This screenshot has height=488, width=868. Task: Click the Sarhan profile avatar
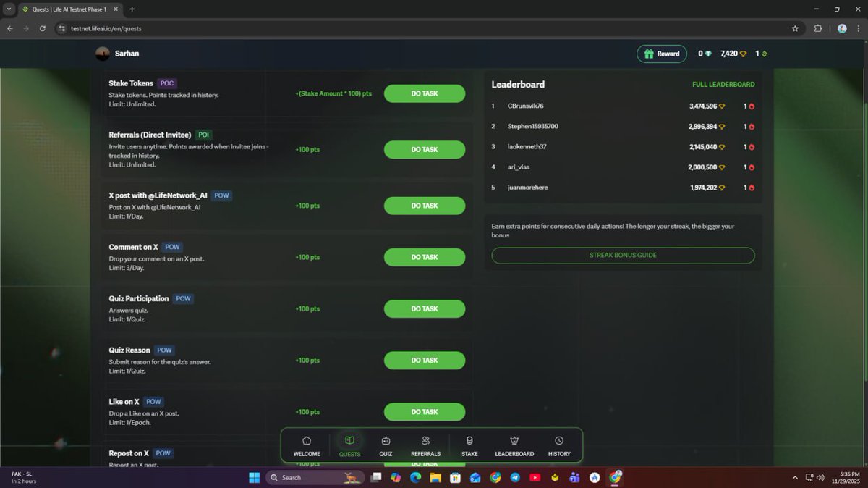pos(103,54)
